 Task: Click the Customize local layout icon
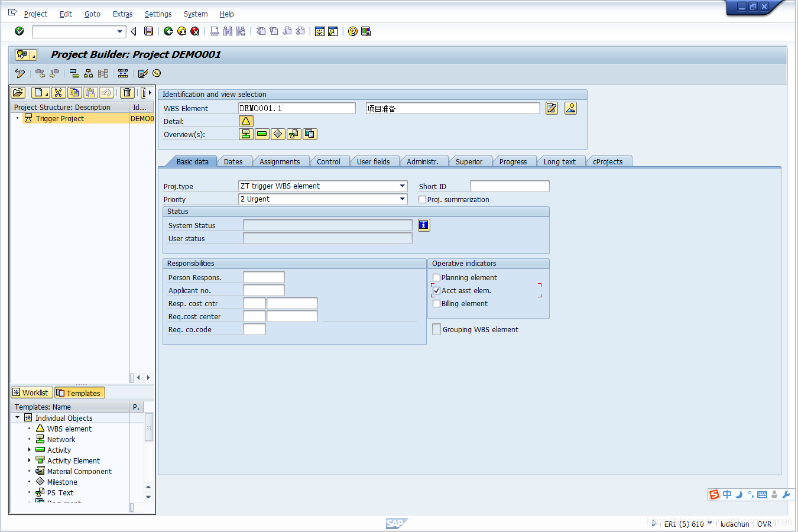(366, 31)
